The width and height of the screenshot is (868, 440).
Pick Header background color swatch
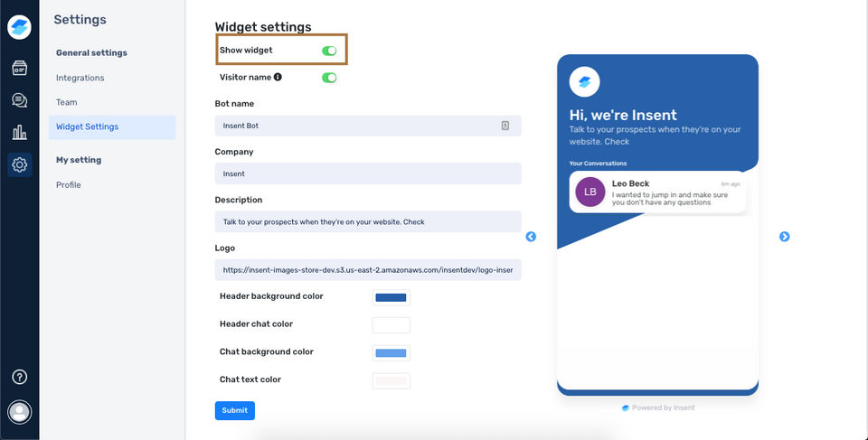coord(391,297)
